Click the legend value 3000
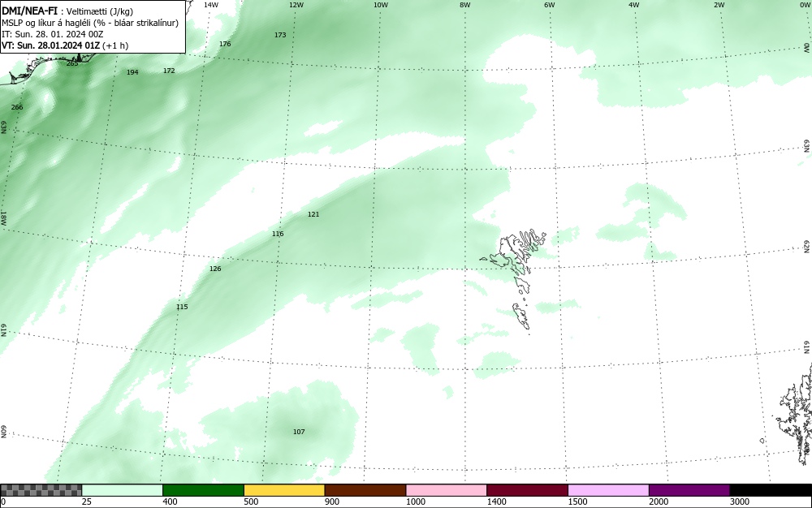Viewport: 812px width, 508px height. (x=740, y=502)
